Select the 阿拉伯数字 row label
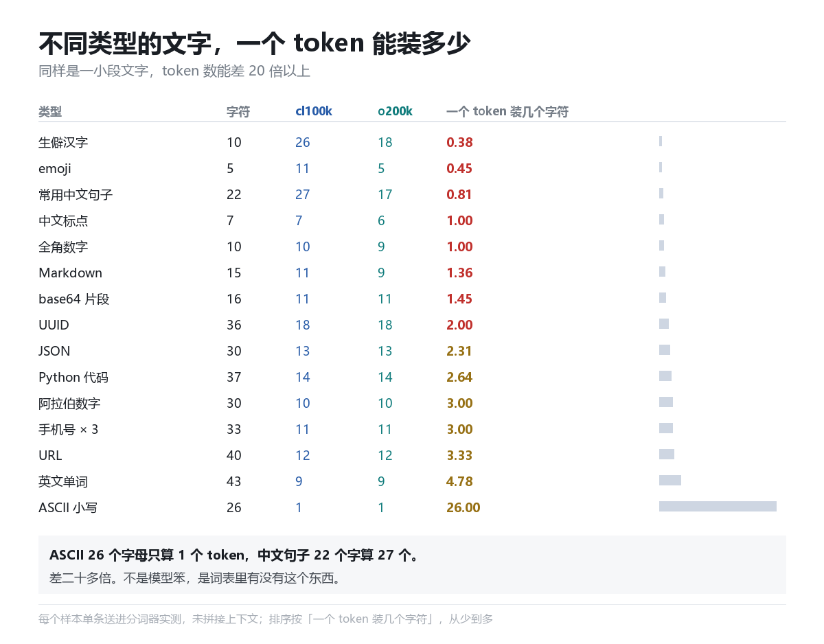 69,404
